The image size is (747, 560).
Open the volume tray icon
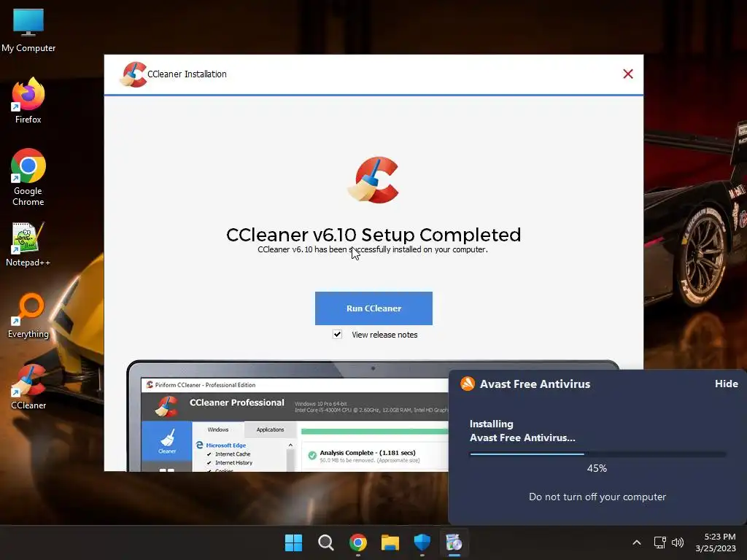[x=678, y=542]
